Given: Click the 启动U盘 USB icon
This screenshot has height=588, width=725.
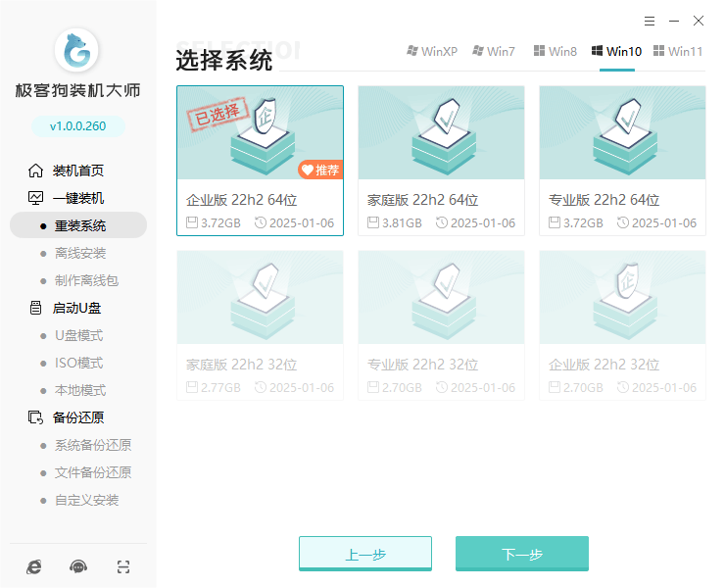Looking at the screenshot, I should [x=36, y=308].
